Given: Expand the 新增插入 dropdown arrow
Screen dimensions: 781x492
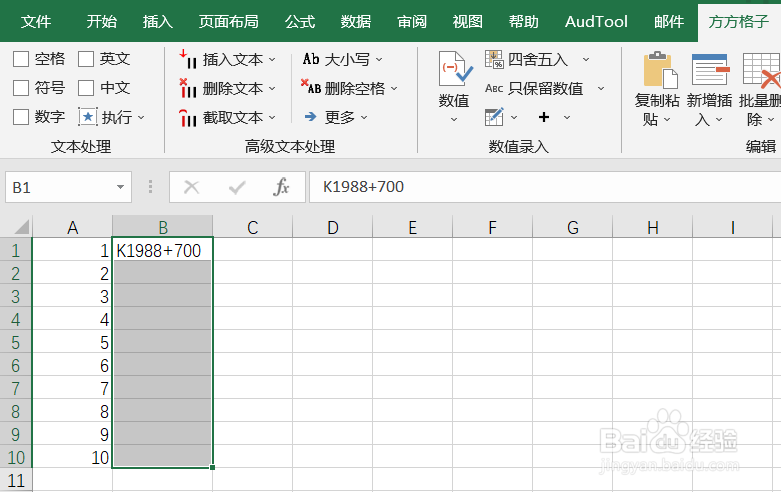Looking at the screenshot, I should click(x=719, y=120).
